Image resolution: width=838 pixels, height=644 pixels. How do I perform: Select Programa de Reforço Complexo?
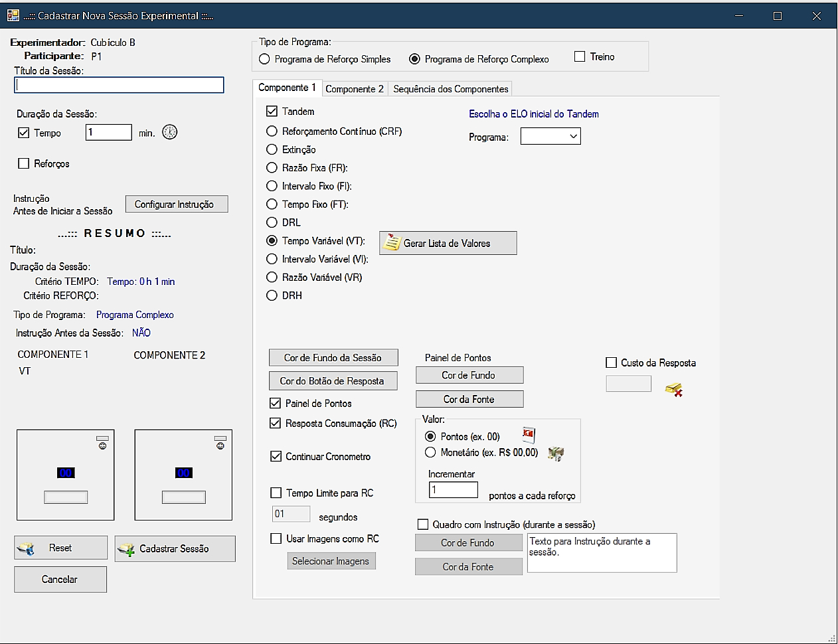(414, 59)
